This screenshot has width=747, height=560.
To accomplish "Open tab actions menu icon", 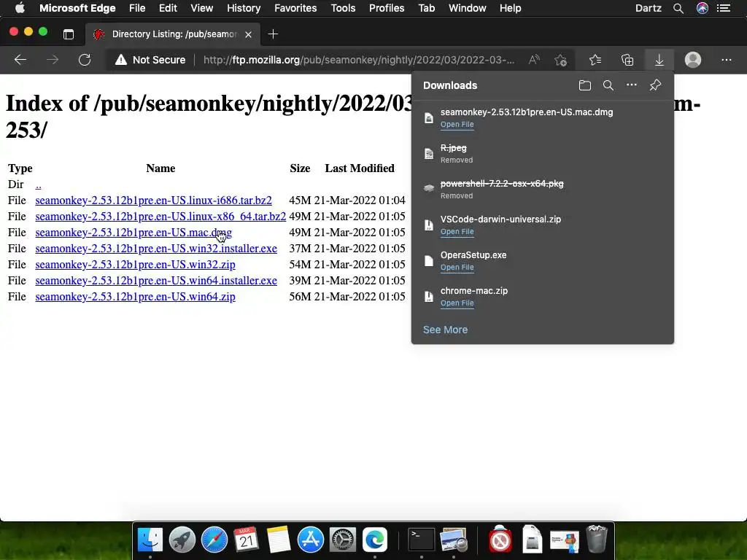I will (x=69, y=34).
